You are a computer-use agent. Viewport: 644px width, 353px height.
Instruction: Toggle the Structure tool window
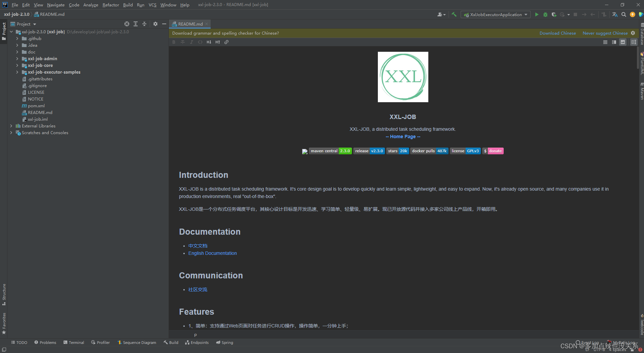(x=4, y=295)
